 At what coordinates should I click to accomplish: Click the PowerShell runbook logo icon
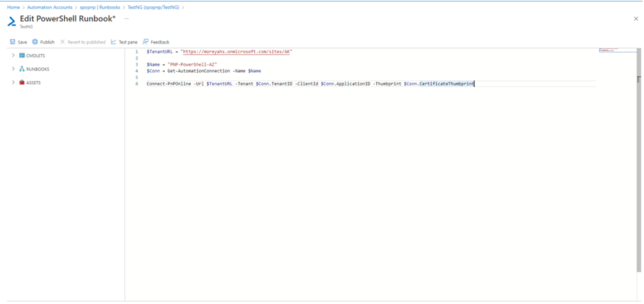click(11, 21)
